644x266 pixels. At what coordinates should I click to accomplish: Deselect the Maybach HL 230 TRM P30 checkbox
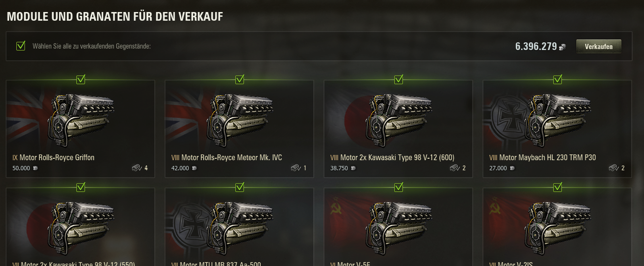(558, 79)
